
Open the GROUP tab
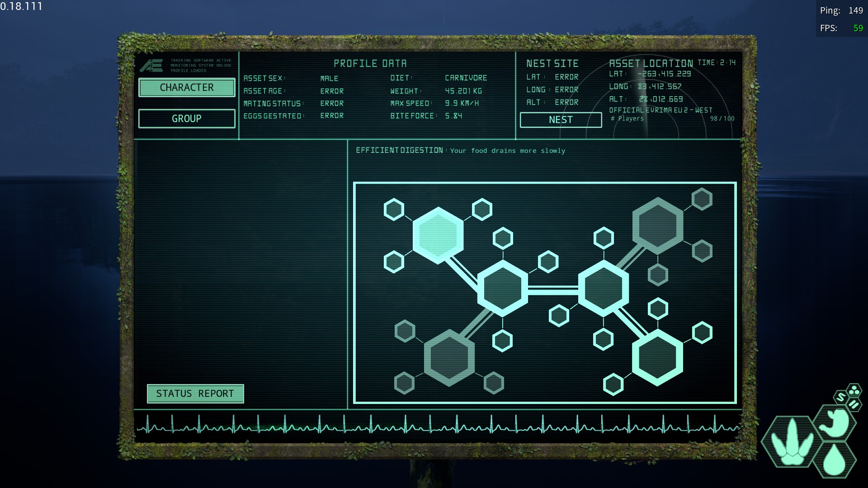pyautogui.click(x=187, y=118)
